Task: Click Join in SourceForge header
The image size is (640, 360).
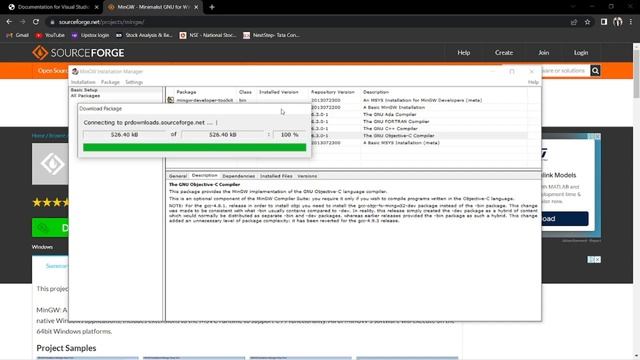Action: (543, 53)
